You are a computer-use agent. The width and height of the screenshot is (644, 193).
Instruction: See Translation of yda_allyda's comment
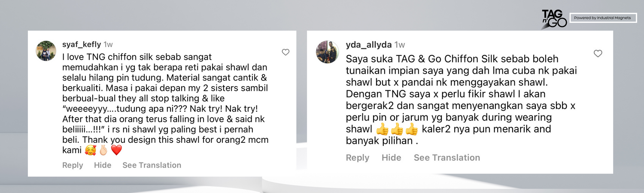coord(447,158)
